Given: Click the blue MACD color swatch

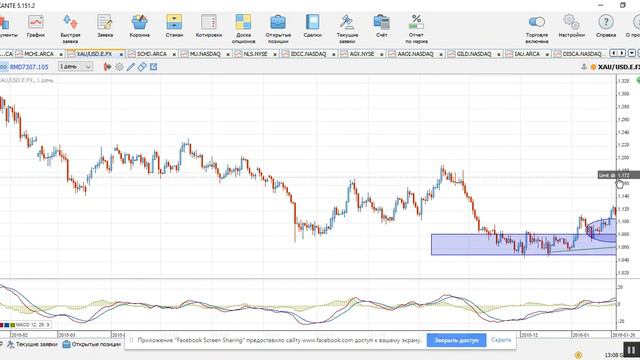Looking at the screenshot, I should 7,325.
